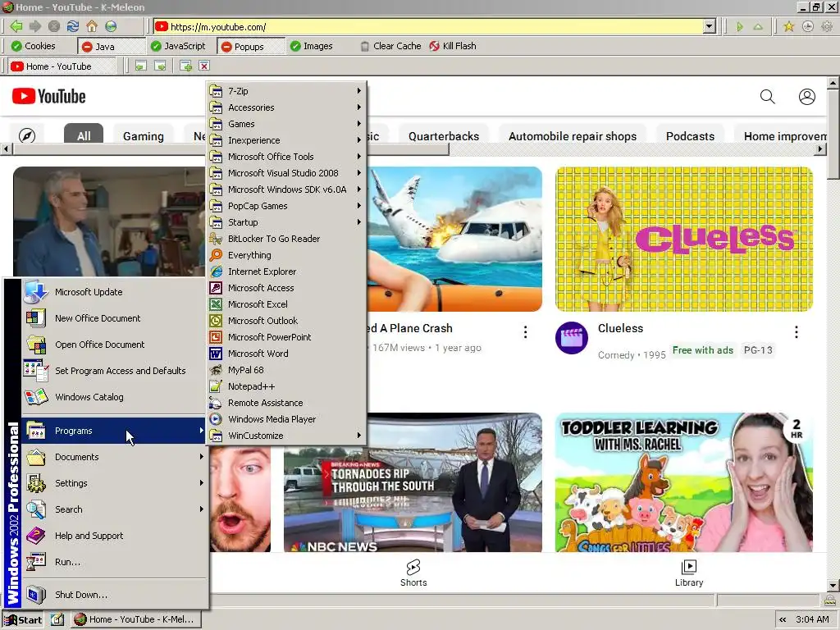Click quick launch icon next to Start
840x630 pixels.
[x=57, y=619]
